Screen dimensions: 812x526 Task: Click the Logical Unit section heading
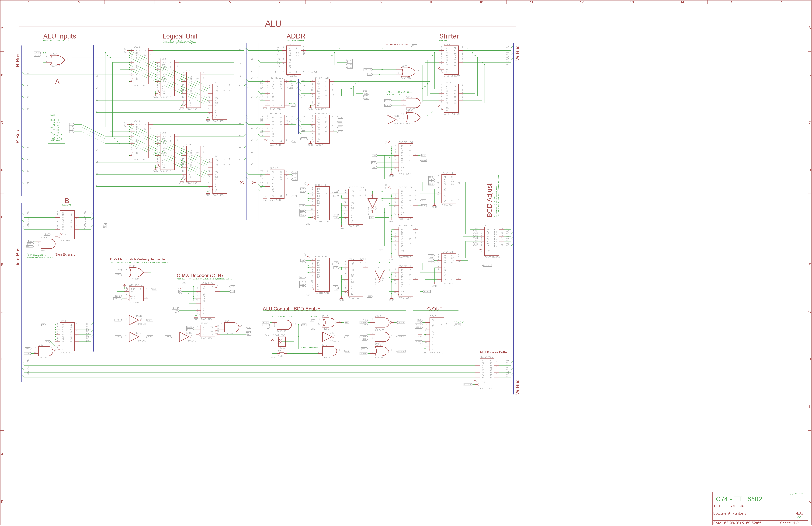tap(180, 36)
